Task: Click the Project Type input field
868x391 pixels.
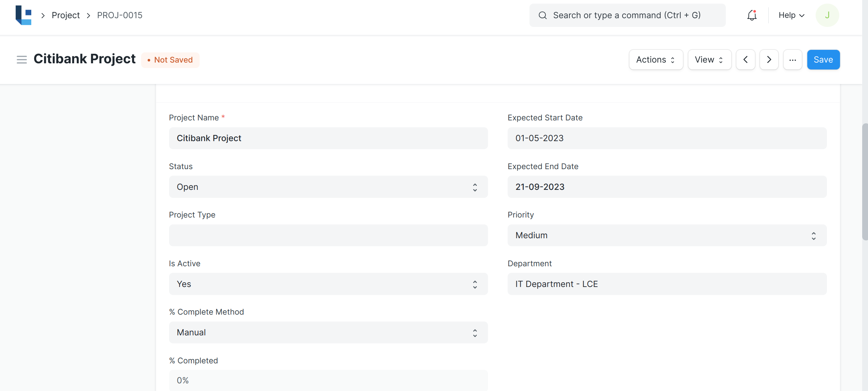Action: 328,235
